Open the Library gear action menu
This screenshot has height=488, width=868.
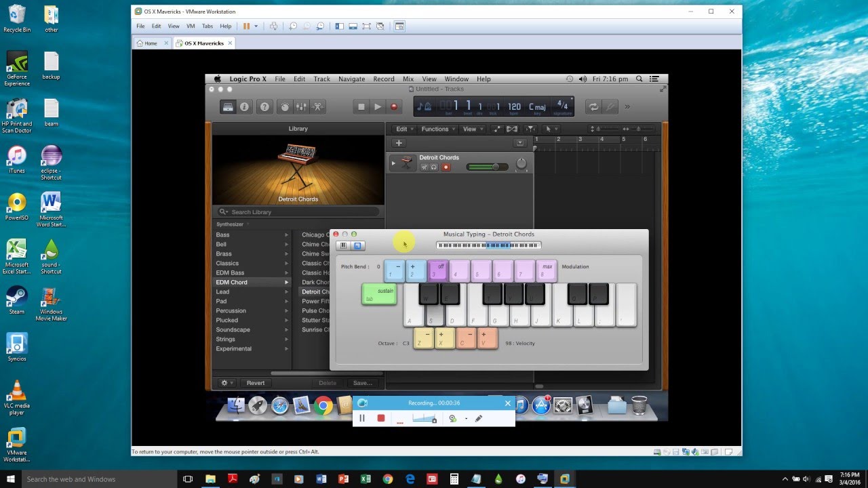click(227, 383)
